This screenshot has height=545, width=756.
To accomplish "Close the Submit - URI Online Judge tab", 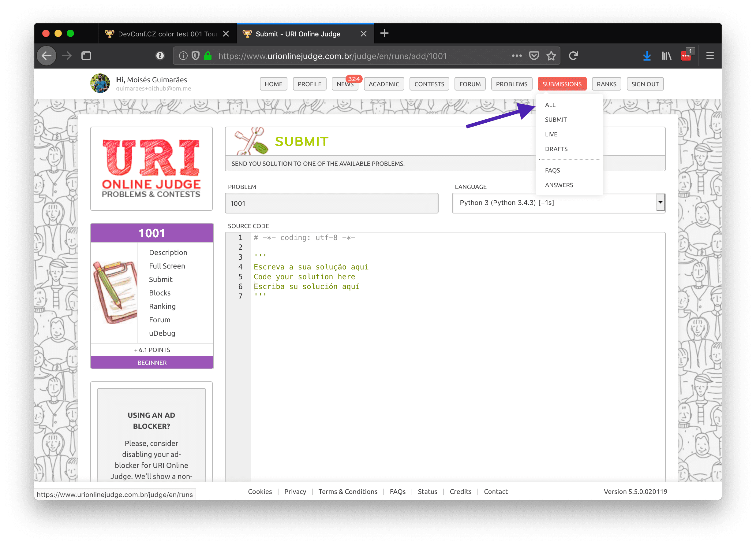I will 363,34.
